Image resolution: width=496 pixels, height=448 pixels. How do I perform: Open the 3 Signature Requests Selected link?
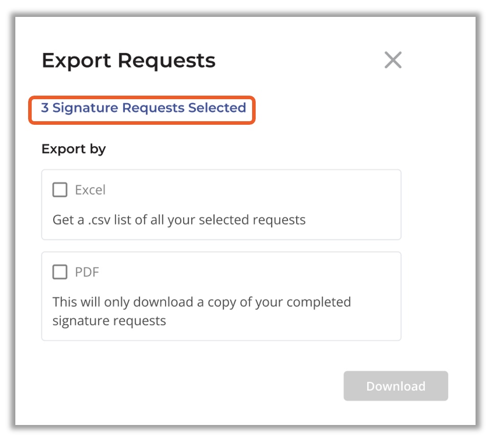(143, 108)
